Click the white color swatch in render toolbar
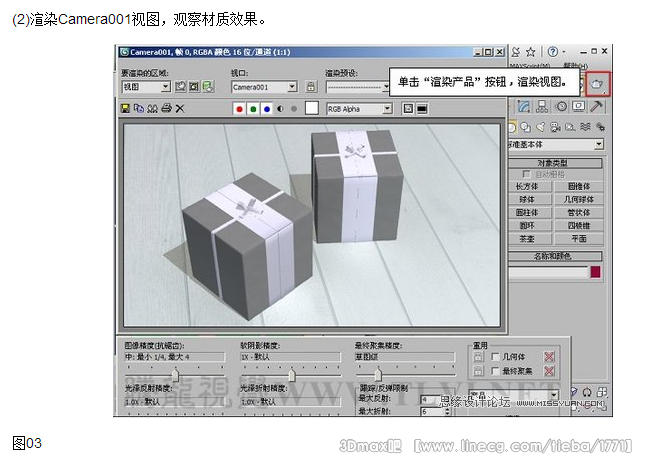The image size is (661, 463). click(x=312, y=108)
